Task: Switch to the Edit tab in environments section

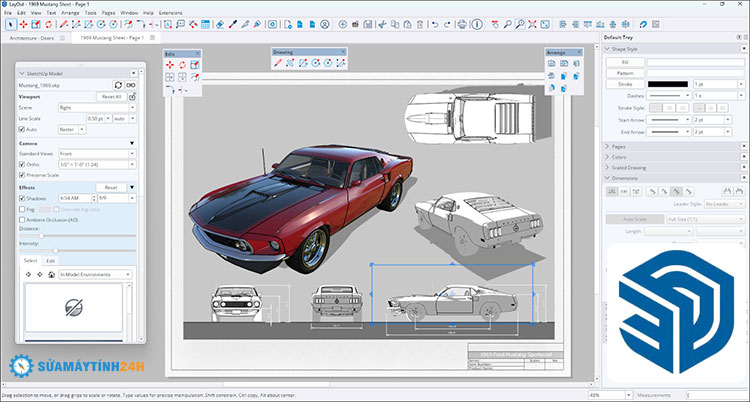Action: [x=50, y=261]
